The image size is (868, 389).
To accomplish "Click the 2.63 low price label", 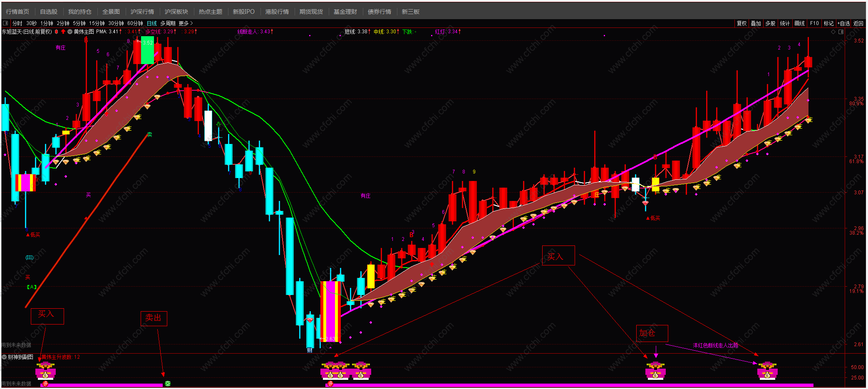I will (x=330, y=339).
